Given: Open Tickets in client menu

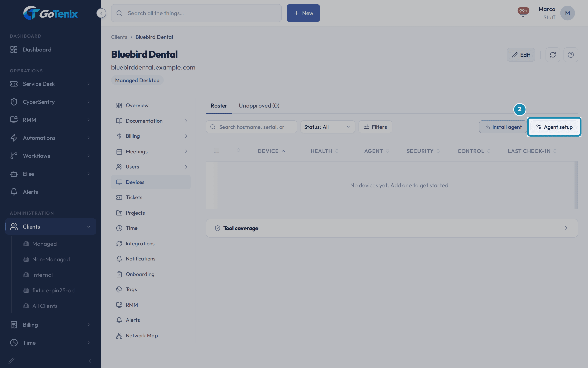Looking at the screenshot, I should [x=151, y=197].
